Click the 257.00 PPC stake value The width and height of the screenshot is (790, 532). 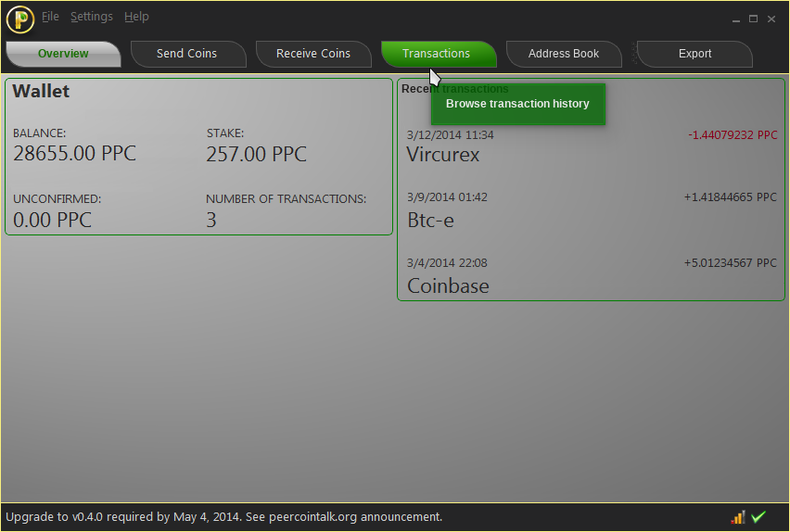[256, 154]
